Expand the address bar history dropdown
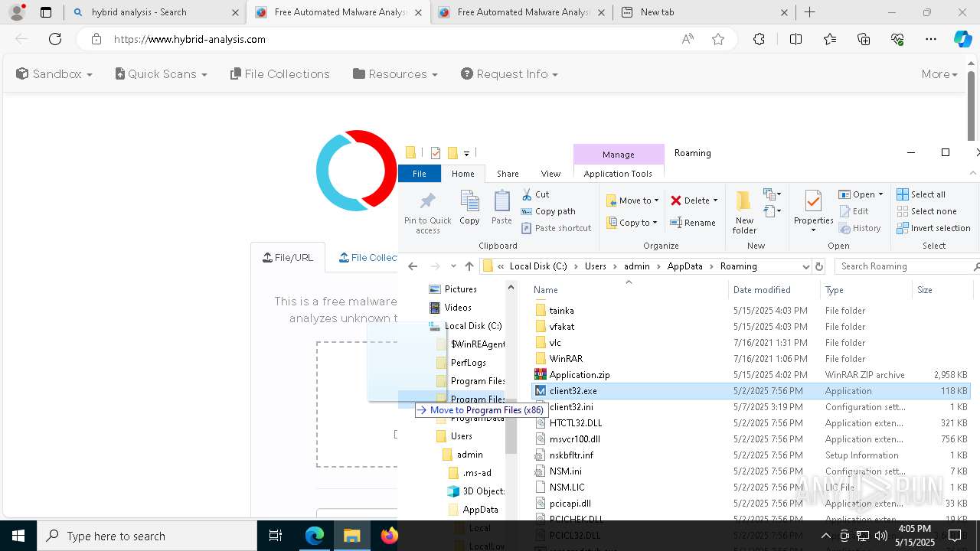 click(805, 266)
